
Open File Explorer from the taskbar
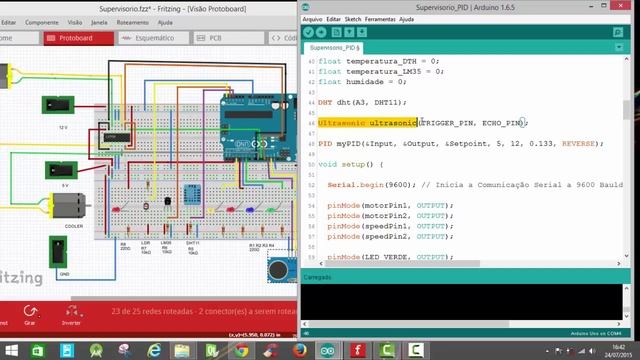coord(182,351)
